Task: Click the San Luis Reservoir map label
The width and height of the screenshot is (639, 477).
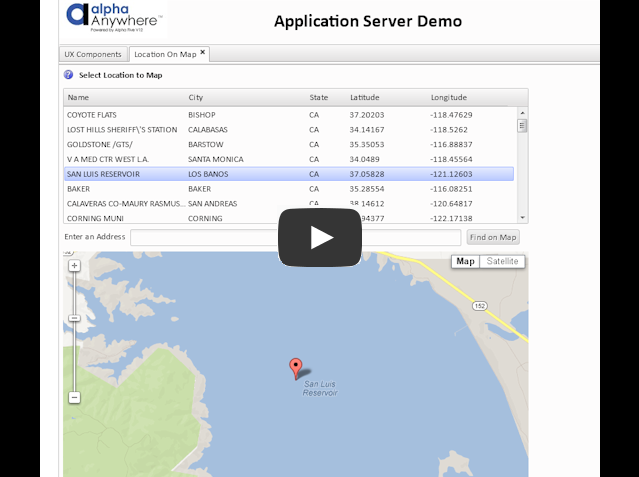Action: (x=320, y=388)
